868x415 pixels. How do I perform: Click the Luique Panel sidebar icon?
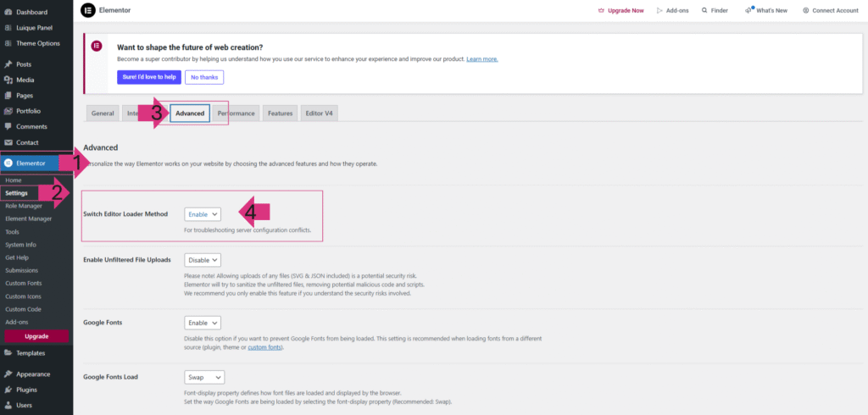pos(8,28)
